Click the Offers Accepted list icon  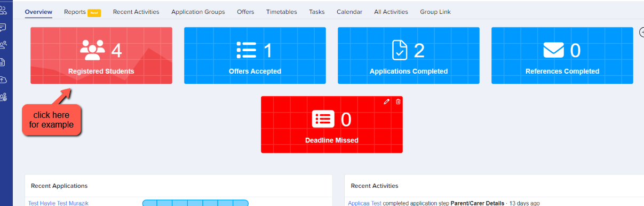(247, 50)
